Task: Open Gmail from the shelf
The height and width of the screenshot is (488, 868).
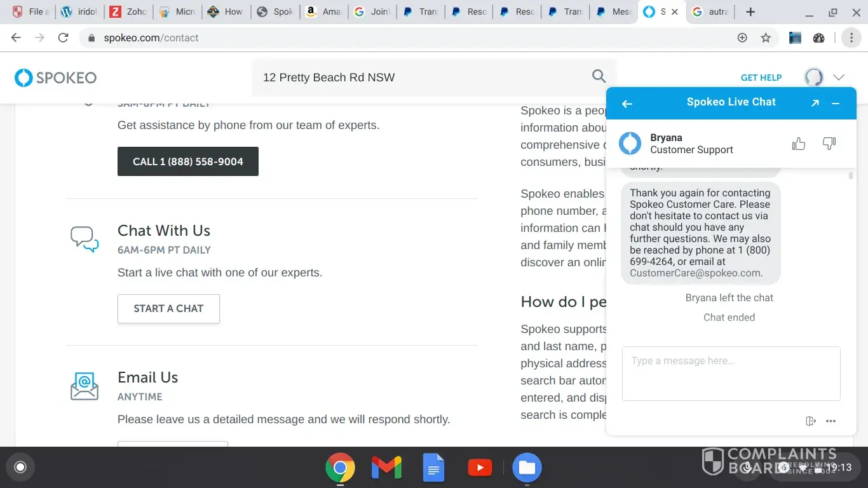Action: click(386, 468)
